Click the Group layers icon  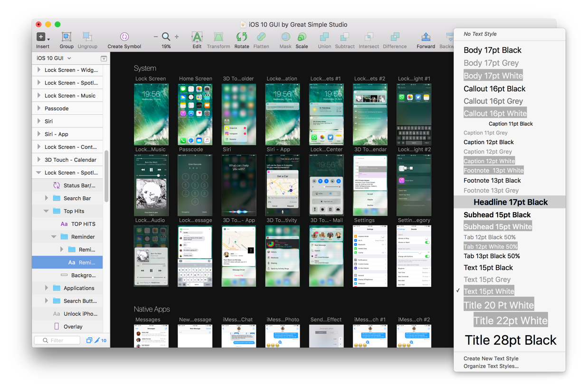tap(66, 37)
